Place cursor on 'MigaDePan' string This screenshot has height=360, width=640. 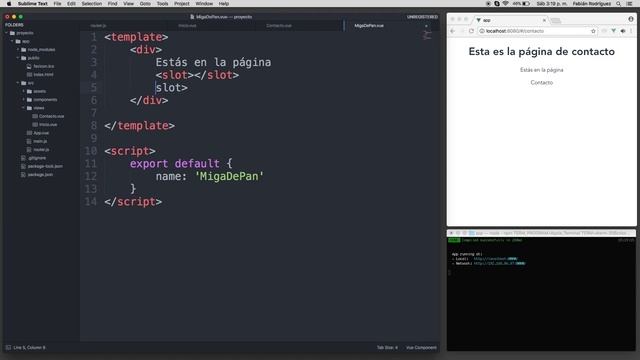(x=229, y=176)
